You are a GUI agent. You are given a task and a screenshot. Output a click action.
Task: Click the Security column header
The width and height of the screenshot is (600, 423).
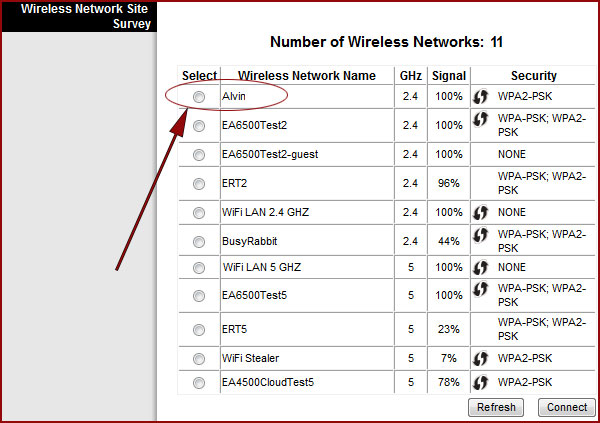click(x=533, y=76)
